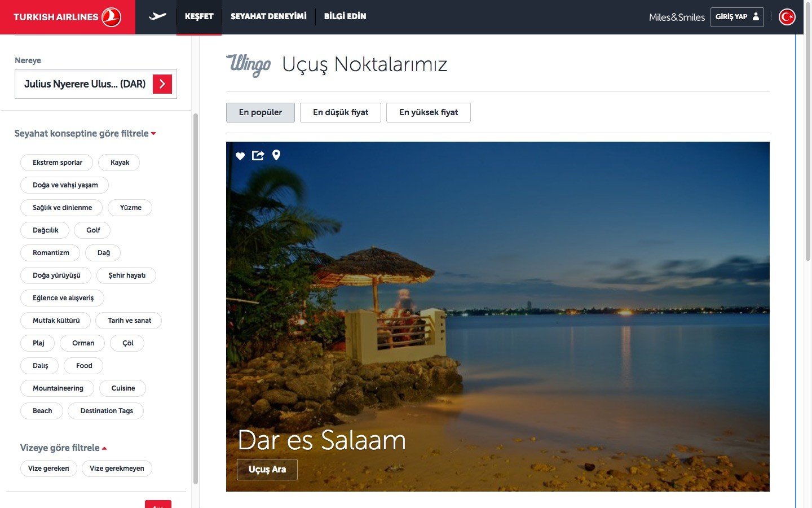Sort by En düşük fiyat

(341, 112)
